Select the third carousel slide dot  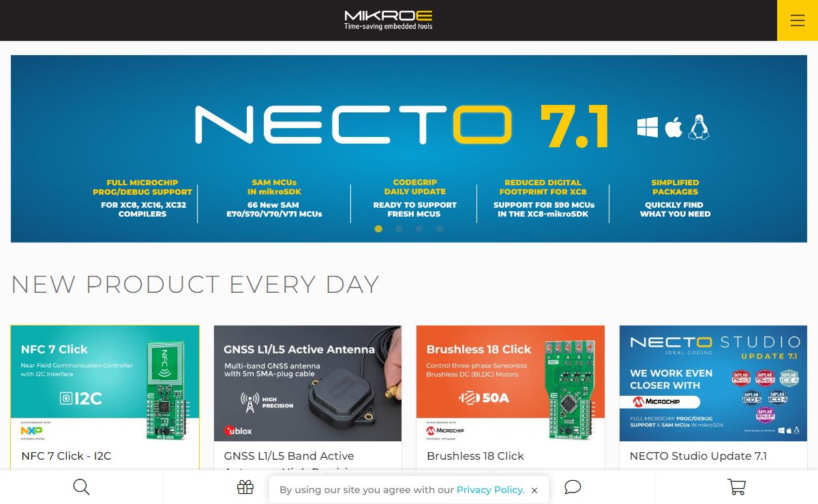[419, 229]
